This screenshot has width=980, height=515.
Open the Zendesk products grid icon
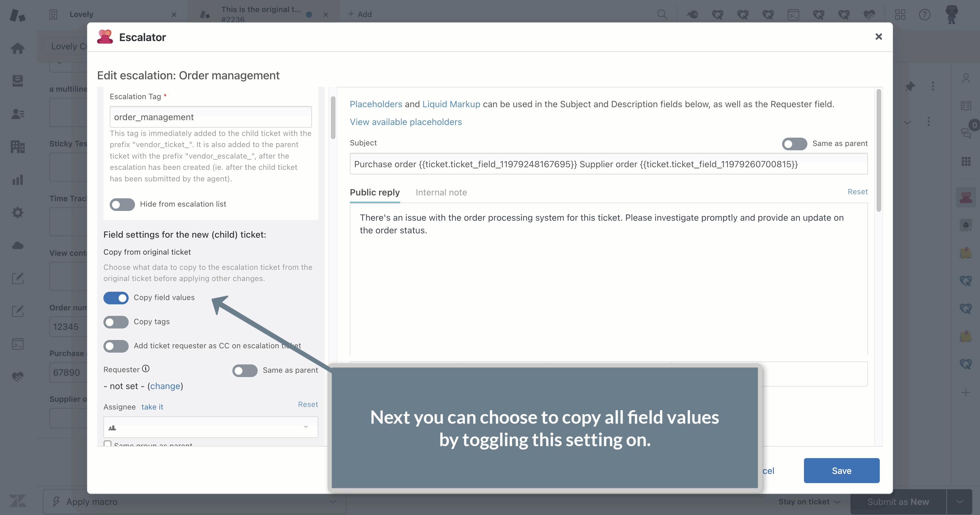[x=900, y=14]
